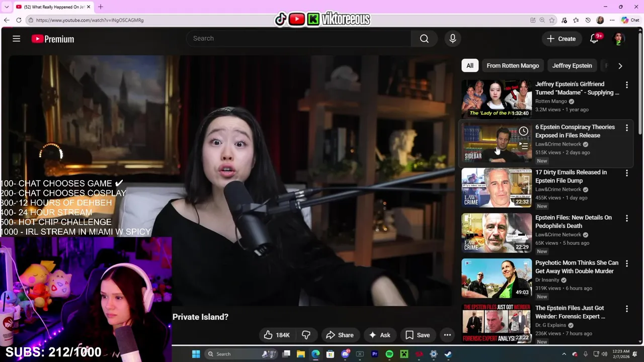Screen dimensions: 644x362
Task: Open options for Jeffrey Epstein's Girlfriend video
Action: pos(627,85)
